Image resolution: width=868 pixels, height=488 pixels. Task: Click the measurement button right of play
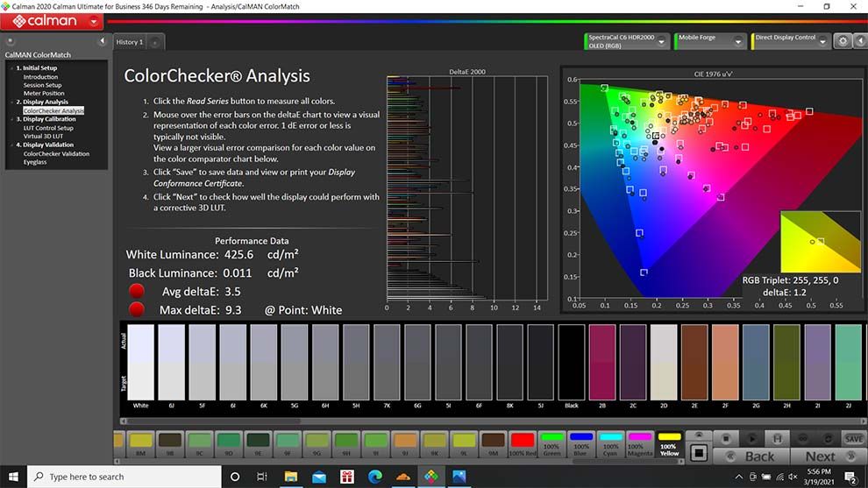point(777,439)
